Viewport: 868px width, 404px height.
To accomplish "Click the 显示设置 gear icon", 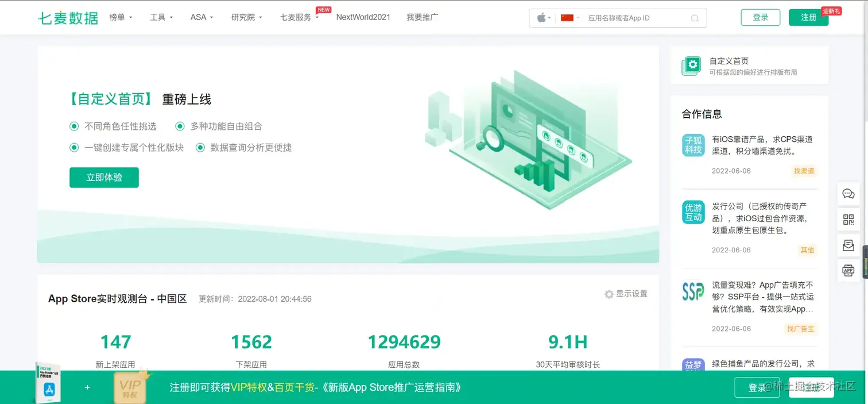I will 609,294.
